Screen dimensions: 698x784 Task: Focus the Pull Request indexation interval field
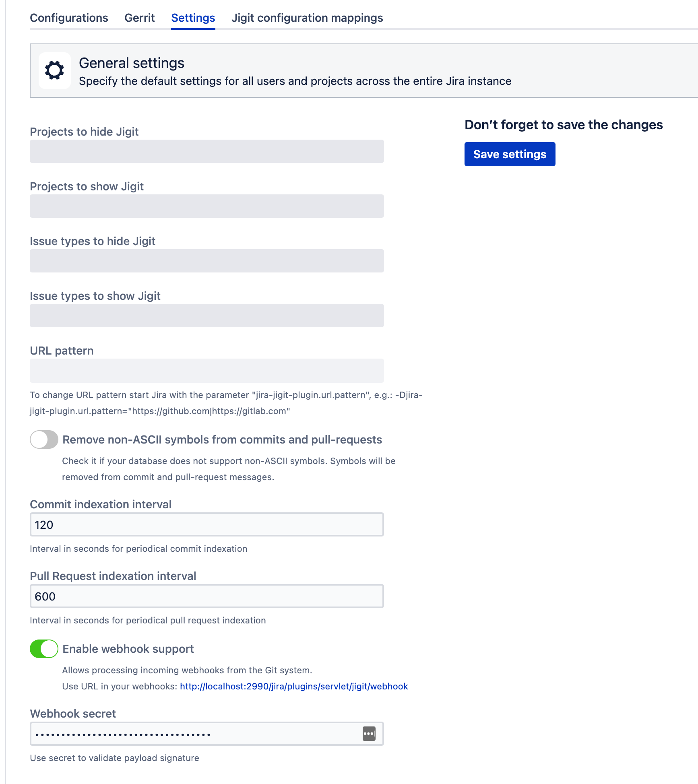pyautogui.click(x=207, y=596)
